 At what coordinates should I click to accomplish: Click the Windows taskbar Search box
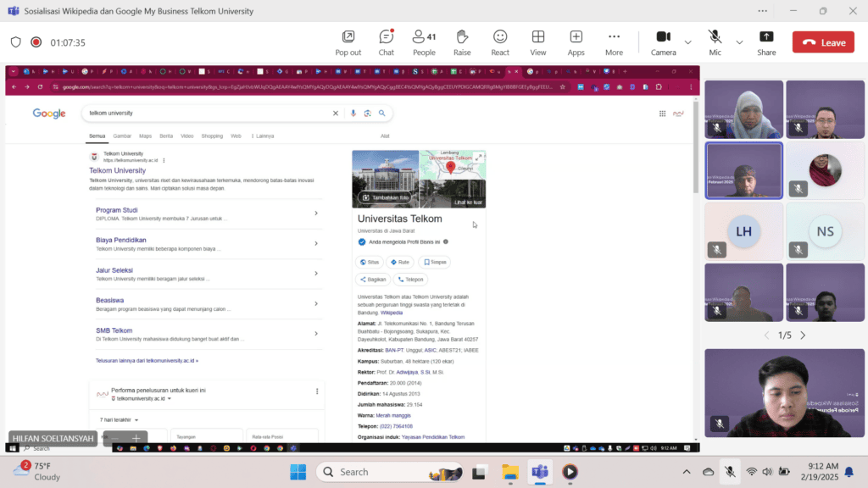(x=389, y=472)
